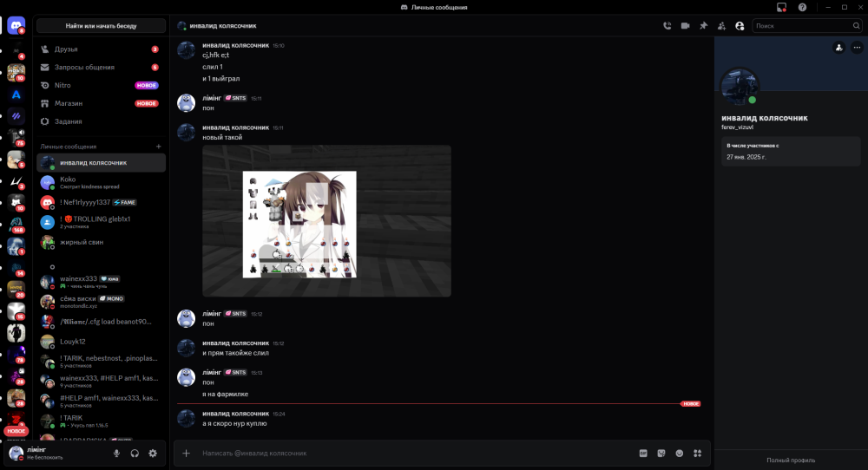The height and width of the screenshot is (470, 868).
Task: Deafen with the headphones icon
Action: click(x=135, y=454)
